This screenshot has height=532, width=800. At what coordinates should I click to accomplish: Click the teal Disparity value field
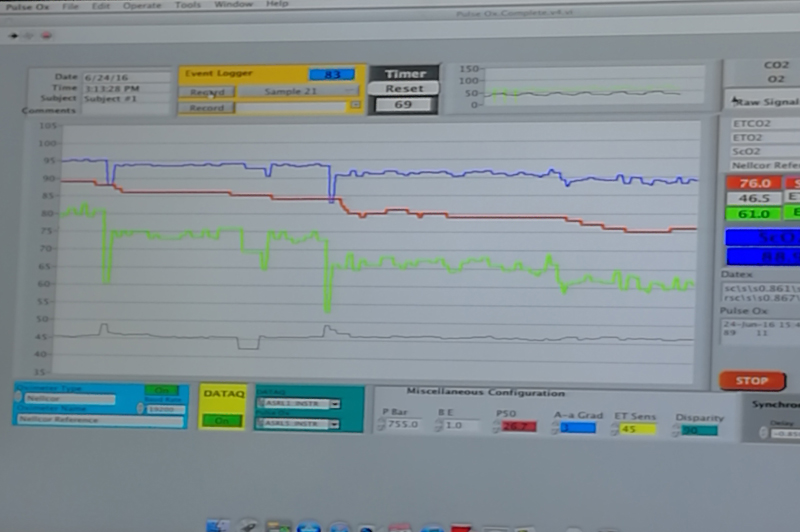(699, 431)
